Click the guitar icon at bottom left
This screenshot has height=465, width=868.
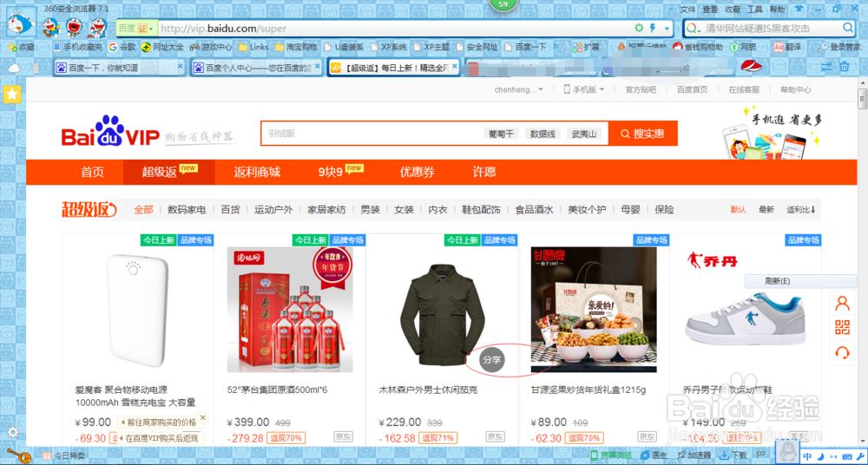tap(17, 456)
